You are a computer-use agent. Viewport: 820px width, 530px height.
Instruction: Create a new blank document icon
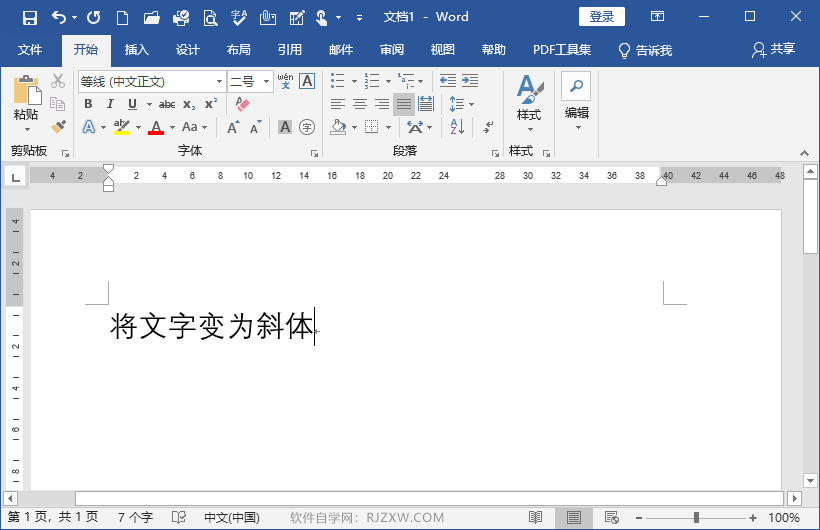[x=122, y=18]
